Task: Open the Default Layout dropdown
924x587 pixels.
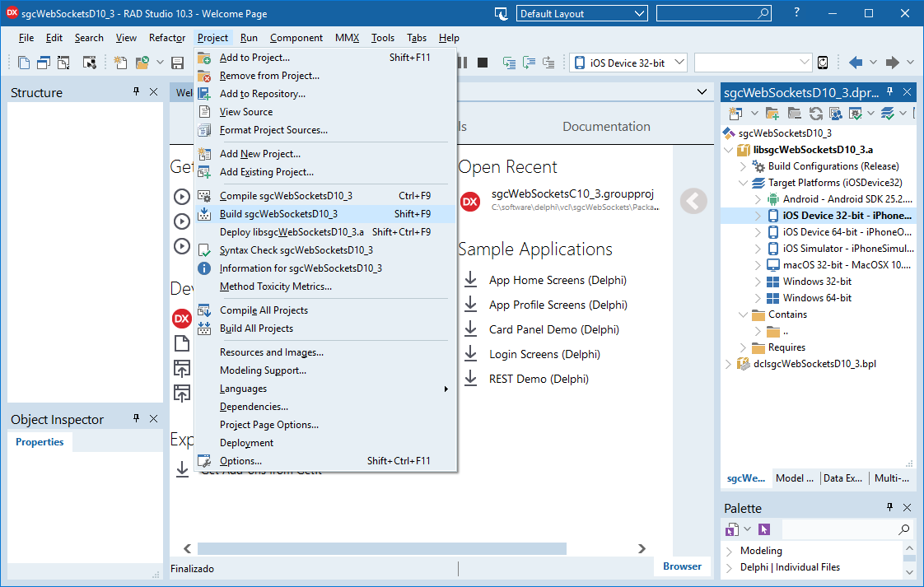Action: tap(639, 13)
